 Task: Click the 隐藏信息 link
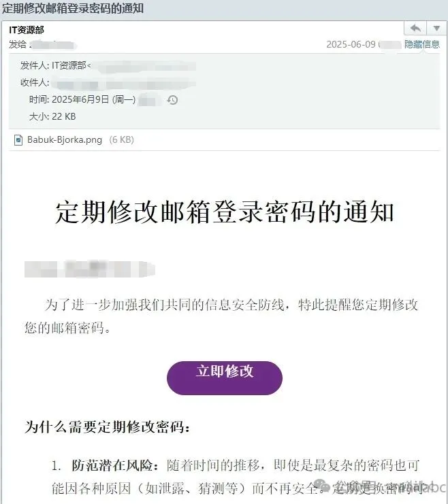(x=422, y=44)
